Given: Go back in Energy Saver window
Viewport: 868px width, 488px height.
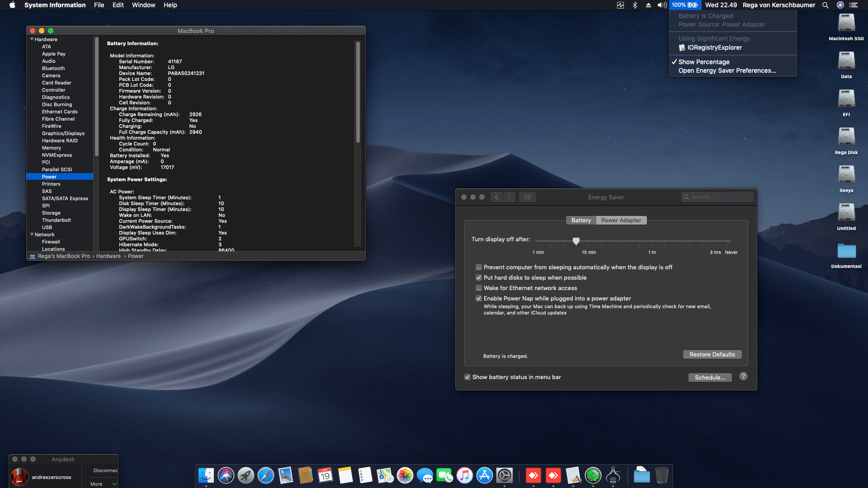Looking at the screenshot, I should point(497,197).
